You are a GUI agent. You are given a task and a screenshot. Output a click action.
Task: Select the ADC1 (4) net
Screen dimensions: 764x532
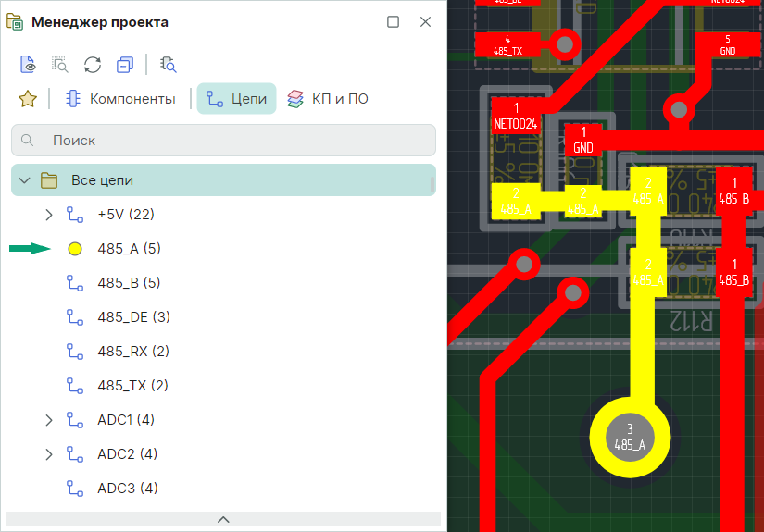tap(126, 420)
